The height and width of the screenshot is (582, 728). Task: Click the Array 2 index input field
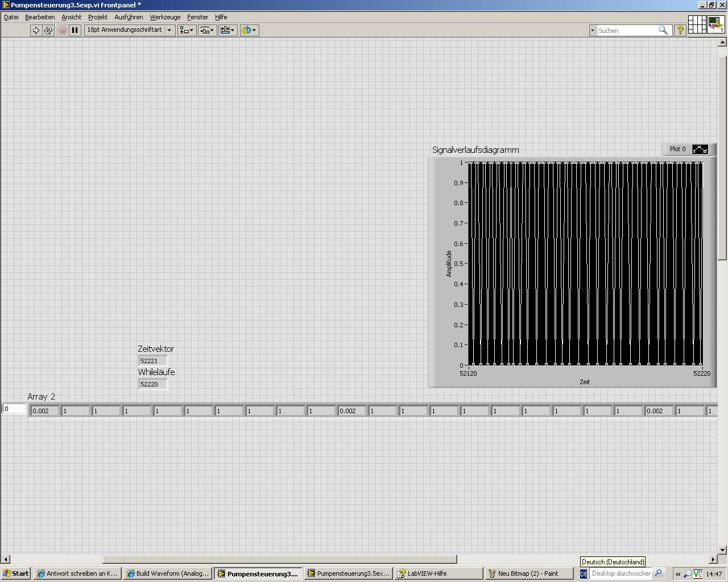pyautogui.click(x=15, y=409)
